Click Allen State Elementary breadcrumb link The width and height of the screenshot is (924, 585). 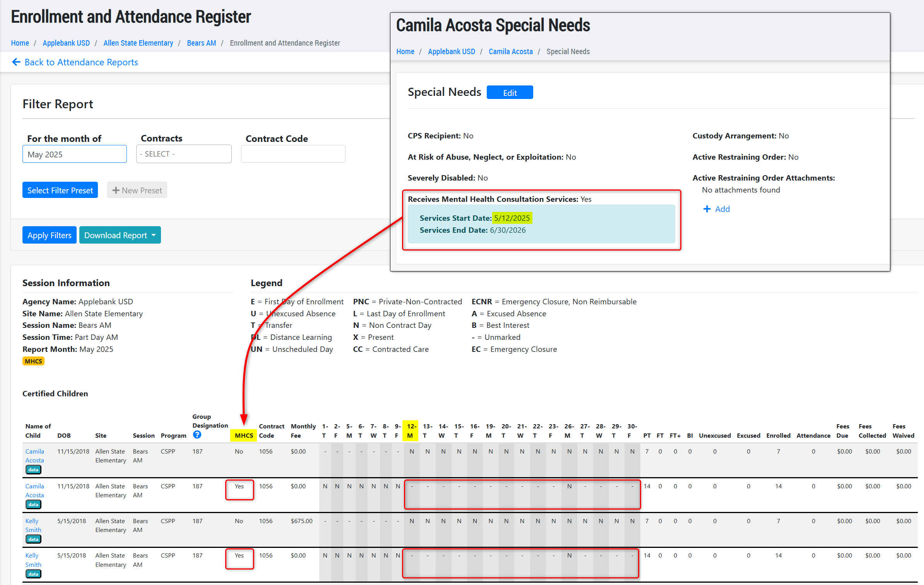tap(138, 43)
